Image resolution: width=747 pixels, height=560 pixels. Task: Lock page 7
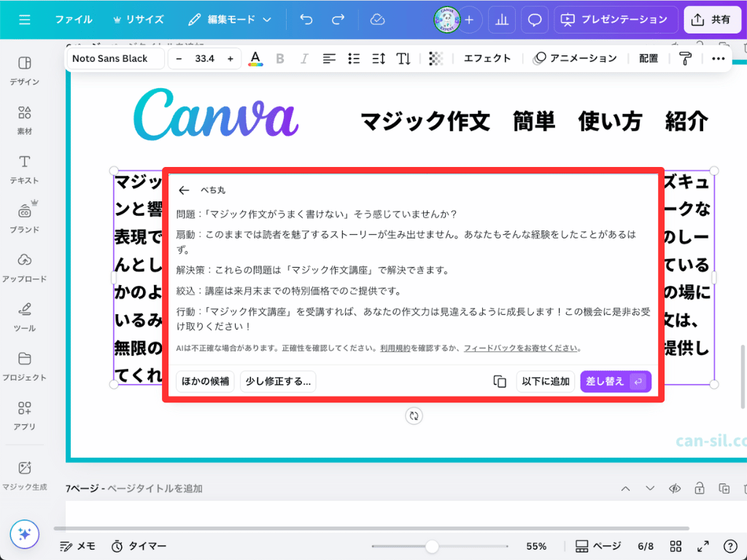[x=700, y=489]
